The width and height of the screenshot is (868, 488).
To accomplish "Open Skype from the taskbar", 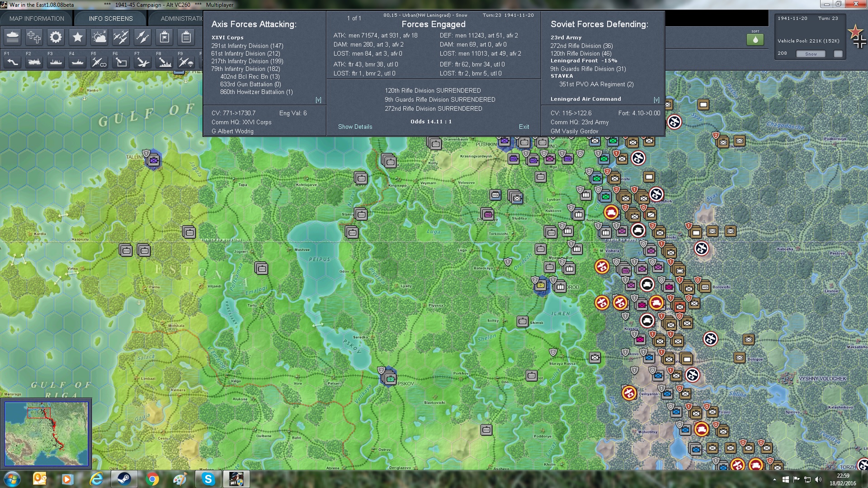I will click(x=208, y=479).
